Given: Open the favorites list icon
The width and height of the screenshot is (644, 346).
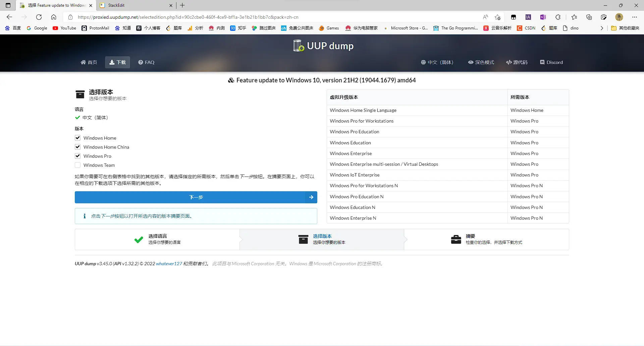Looking at the screenshot, I should pyautogui.click(x=574, y=17).
